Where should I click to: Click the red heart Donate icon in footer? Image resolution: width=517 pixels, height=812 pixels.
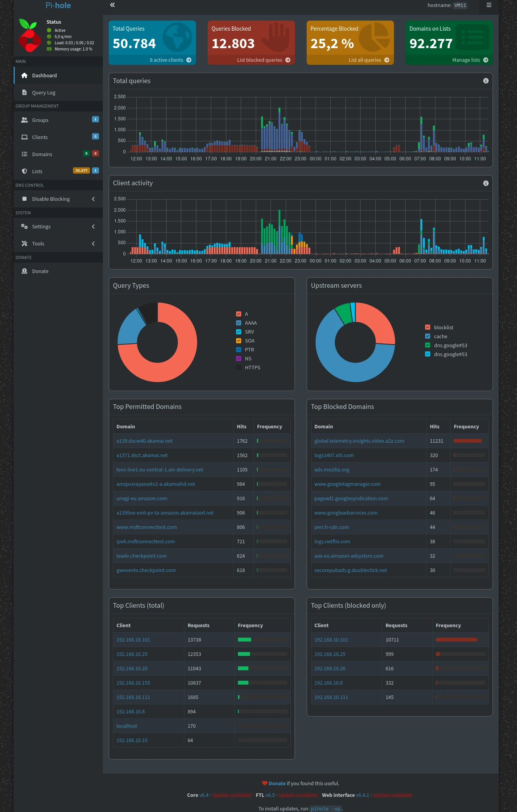(265, 783)
